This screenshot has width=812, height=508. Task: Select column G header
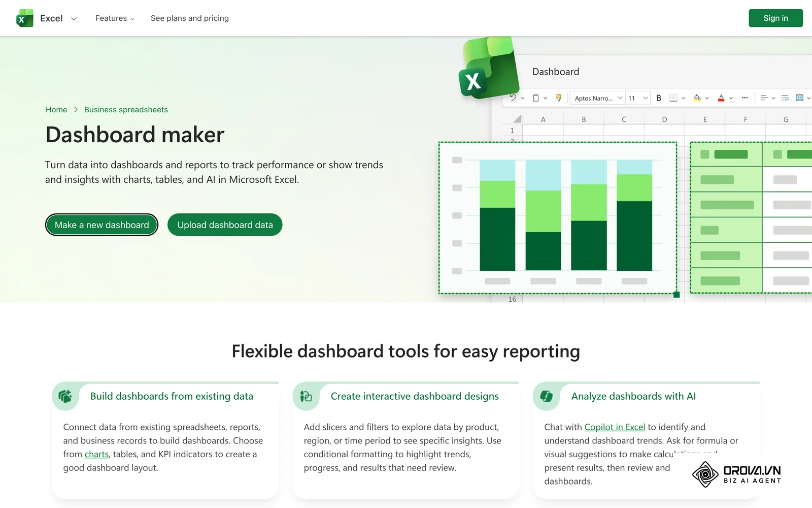click(786, 119)
